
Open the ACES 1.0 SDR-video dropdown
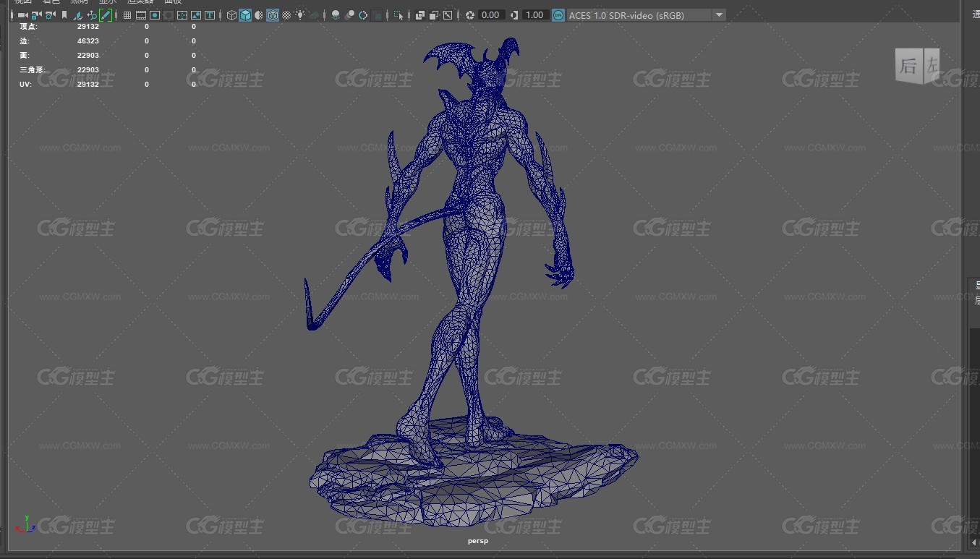[646, 15]
